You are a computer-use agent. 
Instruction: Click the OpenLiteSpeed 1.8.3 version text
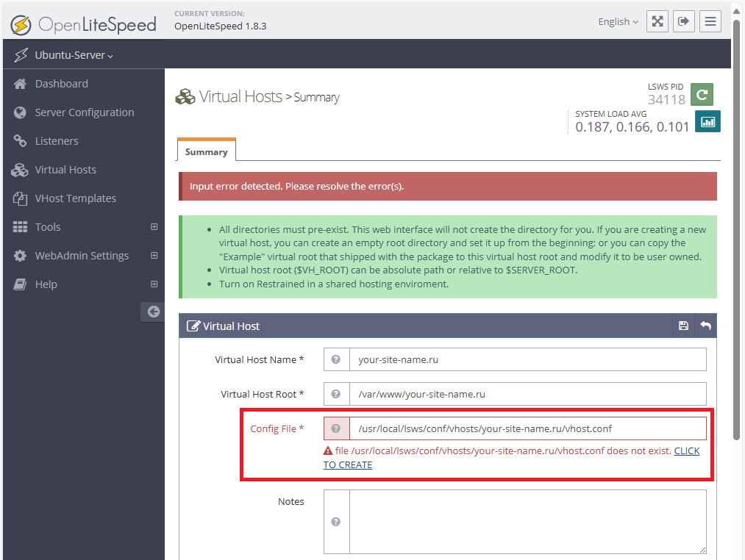coord(221,26)
